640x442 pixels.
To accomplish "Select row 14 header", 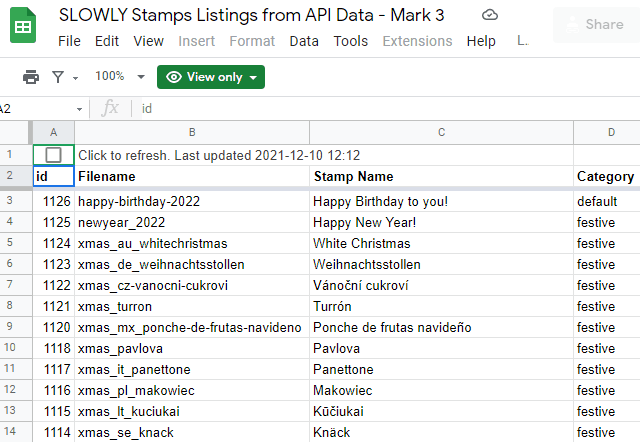I will coord(16,432).
